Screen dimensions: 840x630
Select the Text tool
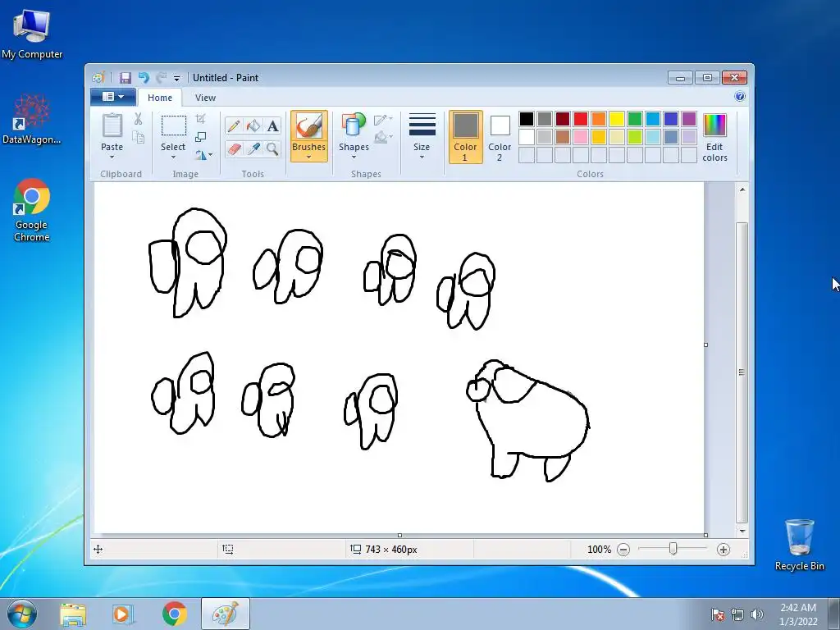point(272,126)
